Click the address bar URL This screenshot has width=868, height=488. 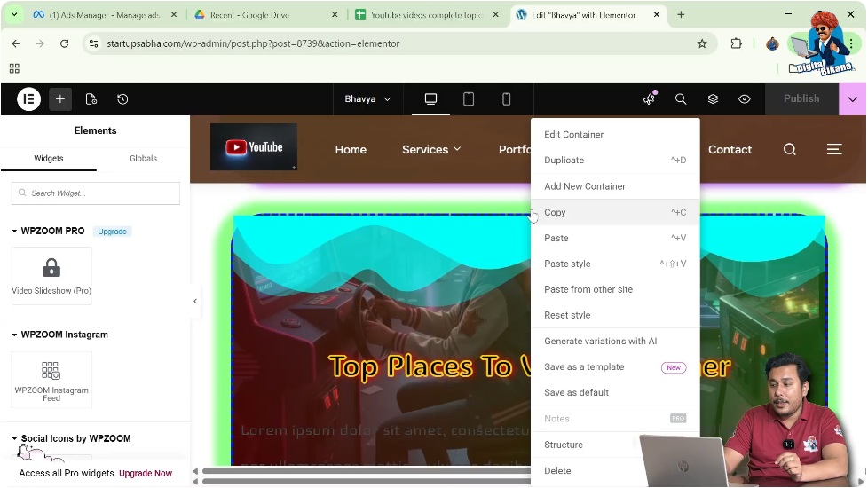pyautogui.click(x=253, y=43)
